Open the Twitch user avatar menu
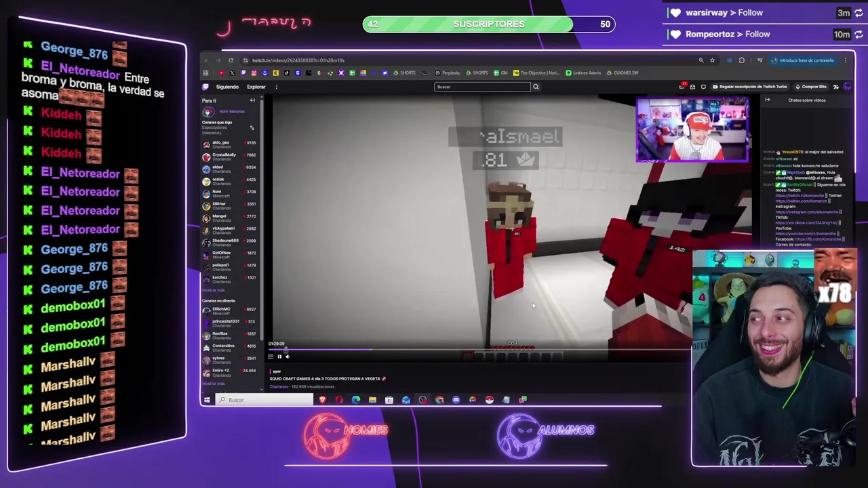This screenshot has width=868, height=488. point(847,86)
